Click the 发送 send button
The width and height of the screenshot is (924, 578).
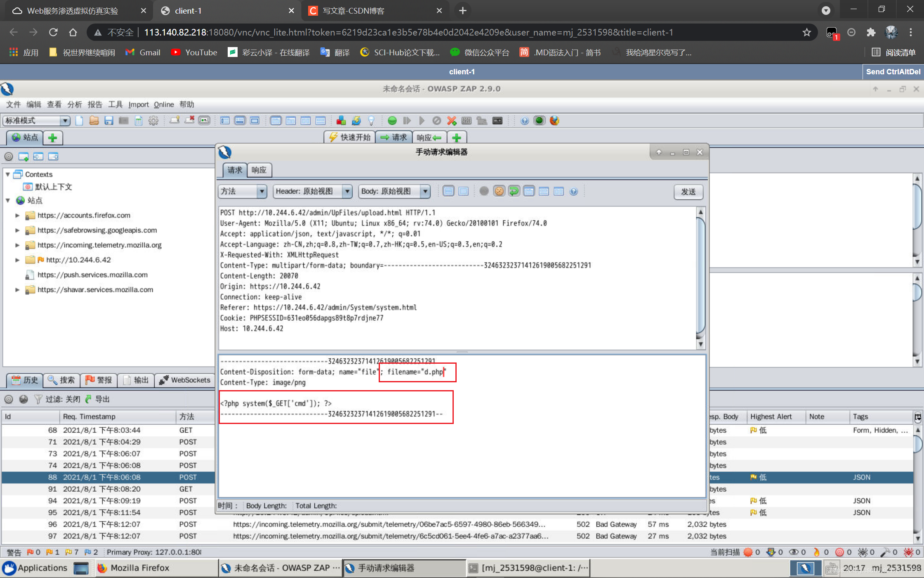(x=688, y=192)
